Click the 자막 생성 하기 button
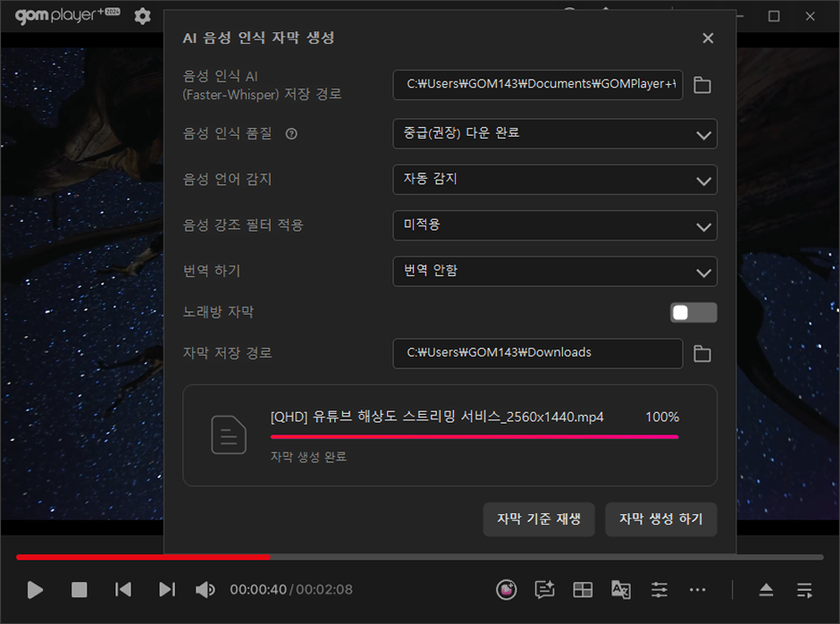The image size is (840, 624). [660, 519]
